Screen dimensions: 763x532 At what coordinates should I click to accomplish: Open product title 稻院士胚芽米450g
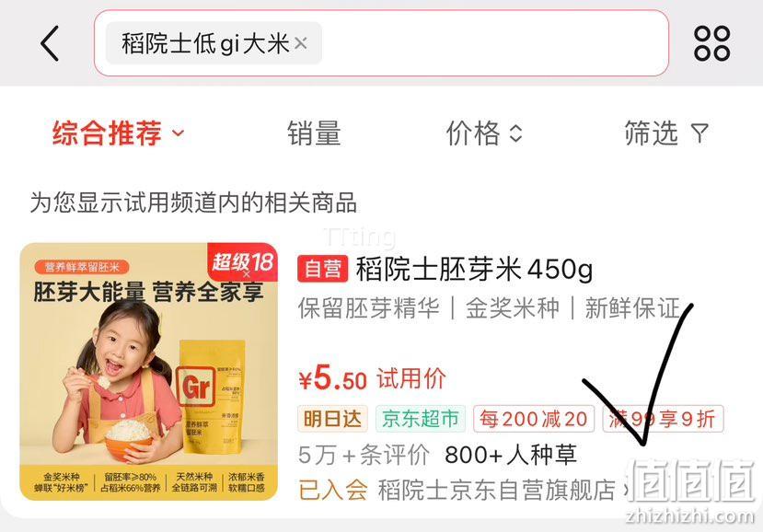474,269
